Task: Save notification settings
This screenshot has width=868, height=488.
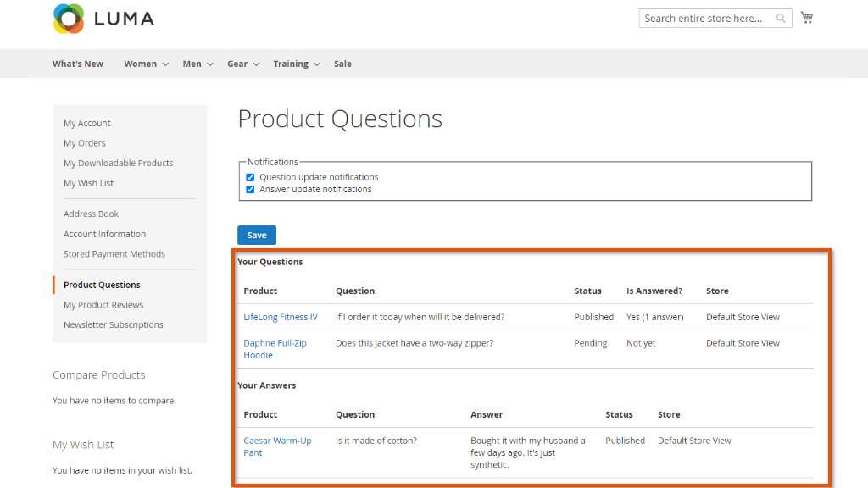Action: 257,236
